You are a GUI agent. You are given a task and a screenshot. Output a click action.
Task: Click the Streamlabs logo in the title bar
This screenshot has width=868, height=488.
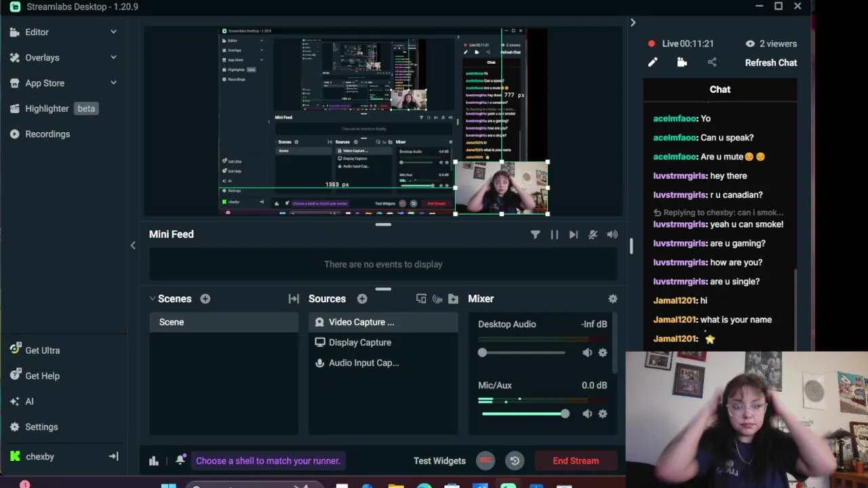15,7
